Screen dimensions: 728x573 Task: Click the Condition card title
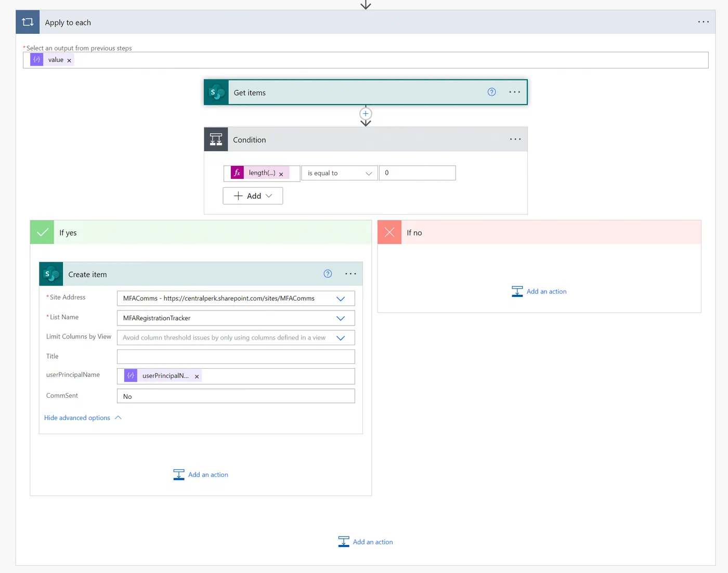[x=250, y=140]
